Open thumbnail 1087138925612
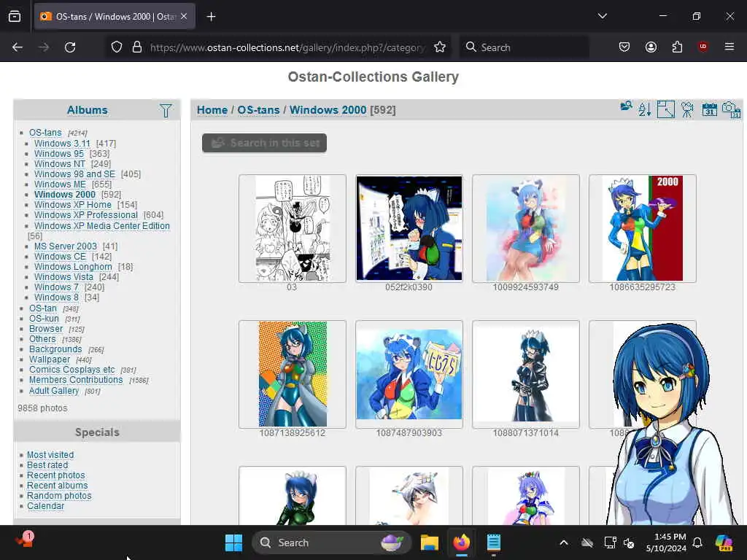Image resolution: width=747 pixels, height=560 pixels. pyautogui.click(x=292, y=374)
